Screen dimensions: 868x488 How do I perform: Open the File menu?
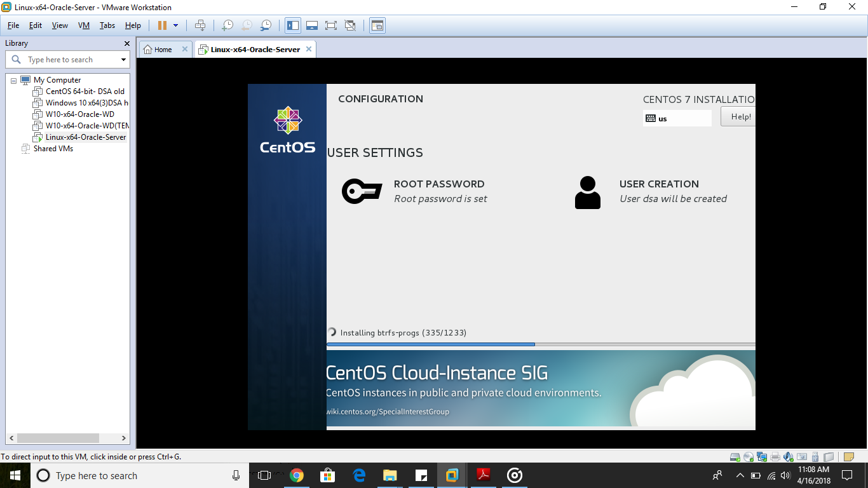click(13, 25)
